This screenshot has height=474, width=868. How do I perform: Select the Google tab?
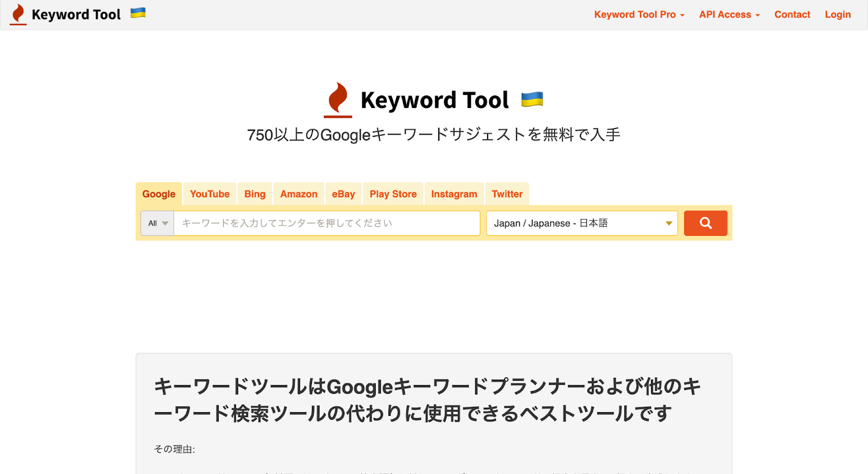click(159, 194)
